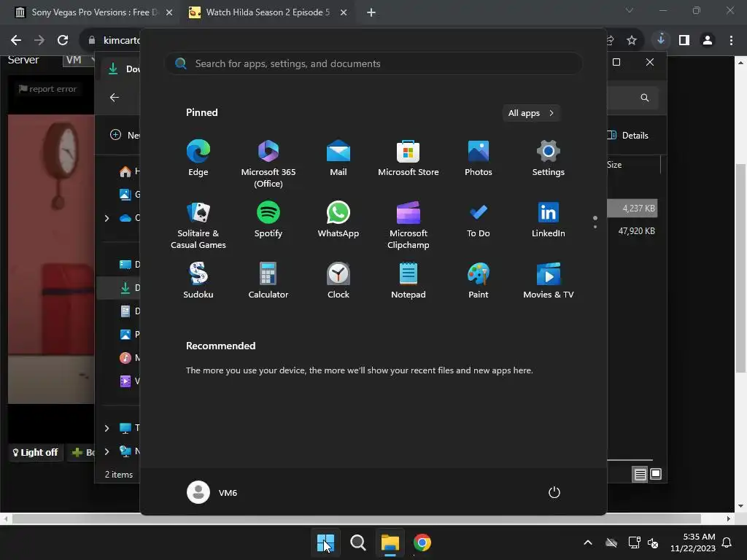
Task: Open clock and date in system tray
Action: (693, 542)
